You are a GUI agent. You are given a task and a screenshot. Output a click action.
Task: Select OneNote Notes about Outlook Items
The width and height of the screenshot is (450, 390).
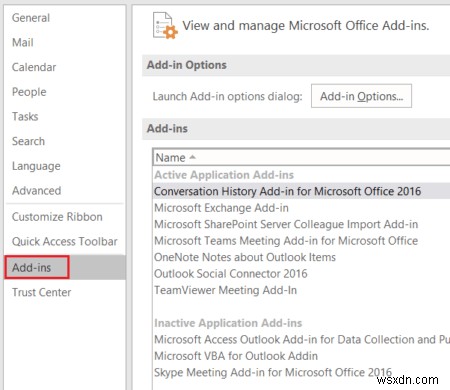pyautogui.click(x=302, y=257)
